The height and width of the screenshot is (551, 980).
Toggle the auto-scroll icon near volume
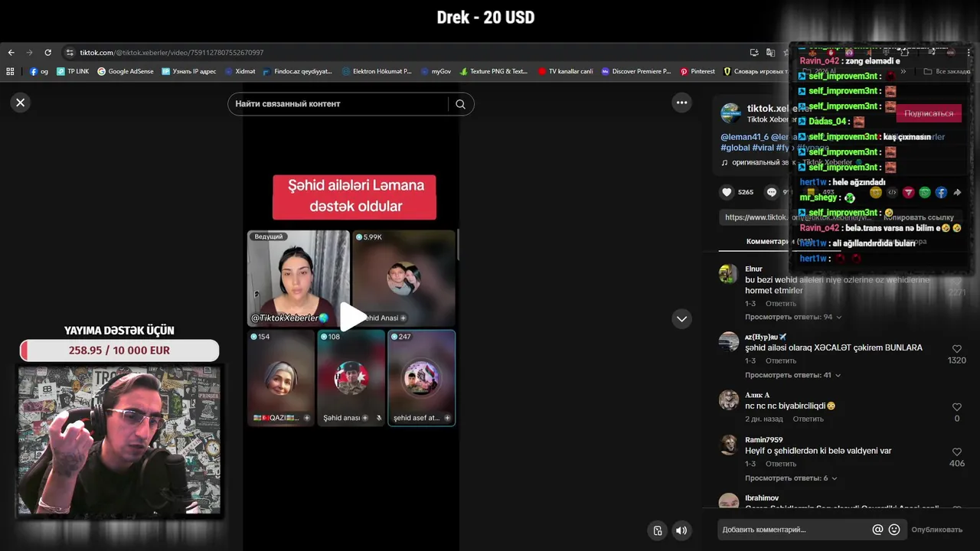(657, 530)
